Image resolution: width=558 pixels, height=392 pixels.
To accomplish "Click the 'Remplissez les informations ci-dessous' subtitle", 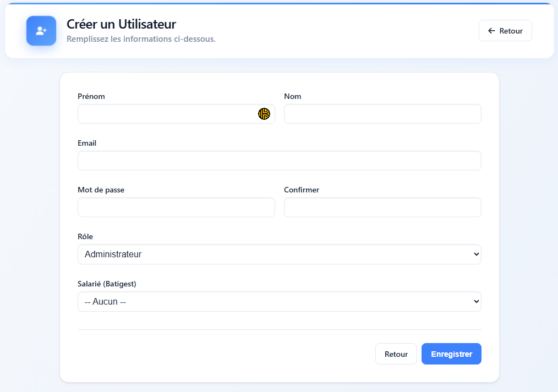I will coord(141,39).
